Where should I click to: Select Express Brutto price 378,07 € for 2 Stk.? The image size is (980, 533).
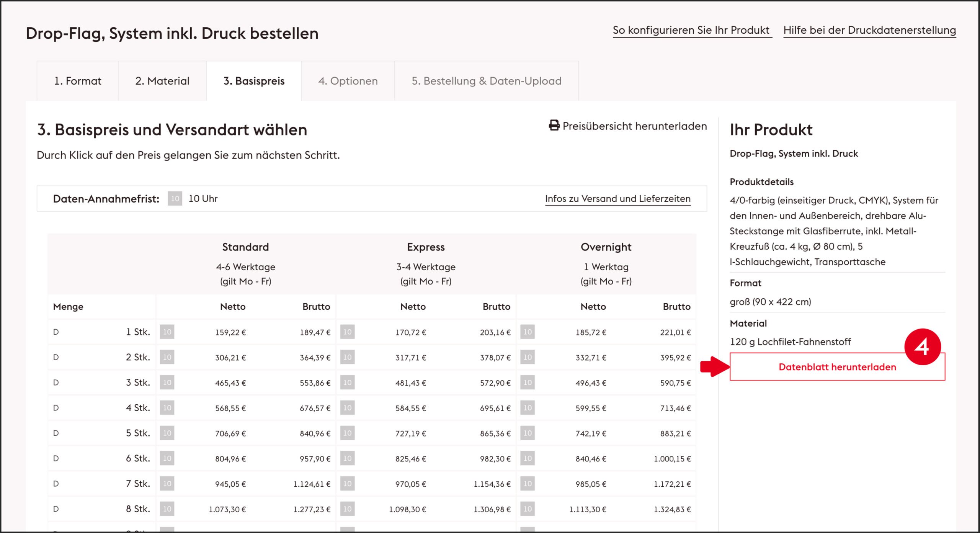tap(495, 358)
